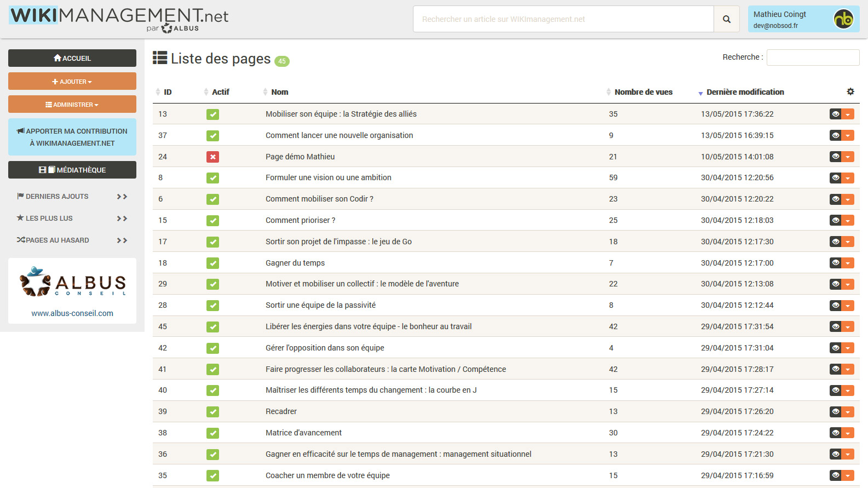Sort table by Nom column

280,92
